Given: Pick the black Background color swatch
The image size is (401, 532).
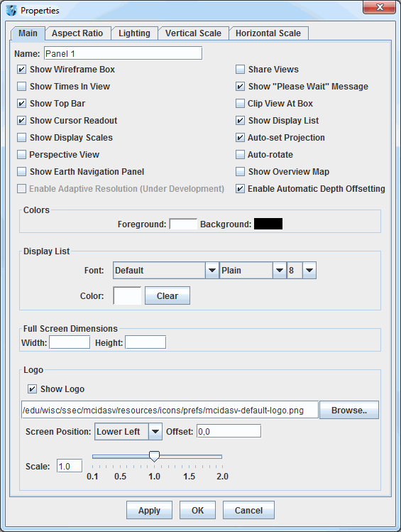Looking at the screenshot, I should [x=268, y=224].
